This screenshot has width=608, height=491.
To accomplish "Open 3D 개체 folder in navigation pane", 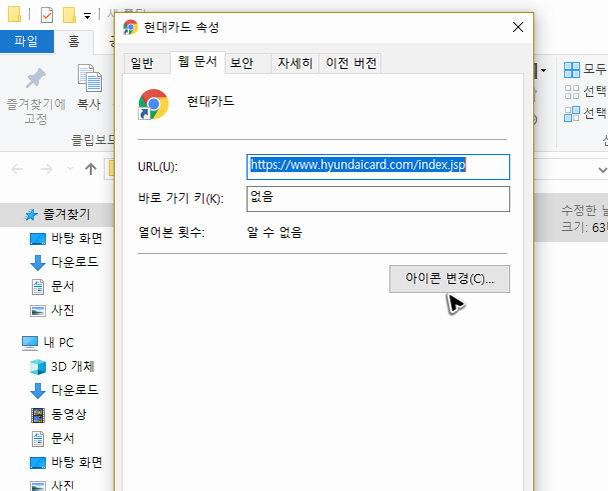I will [x=73, y=367].
